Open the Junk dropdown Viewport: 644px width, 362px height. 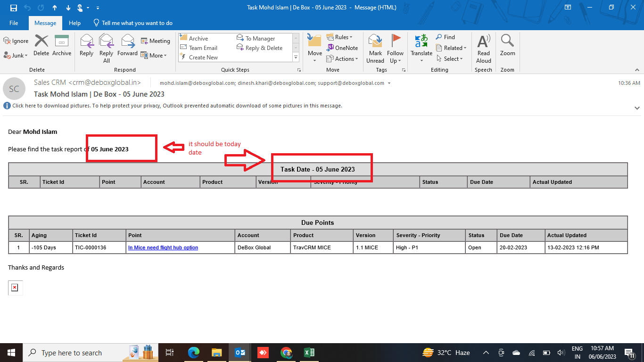click(x=16, y=55)
